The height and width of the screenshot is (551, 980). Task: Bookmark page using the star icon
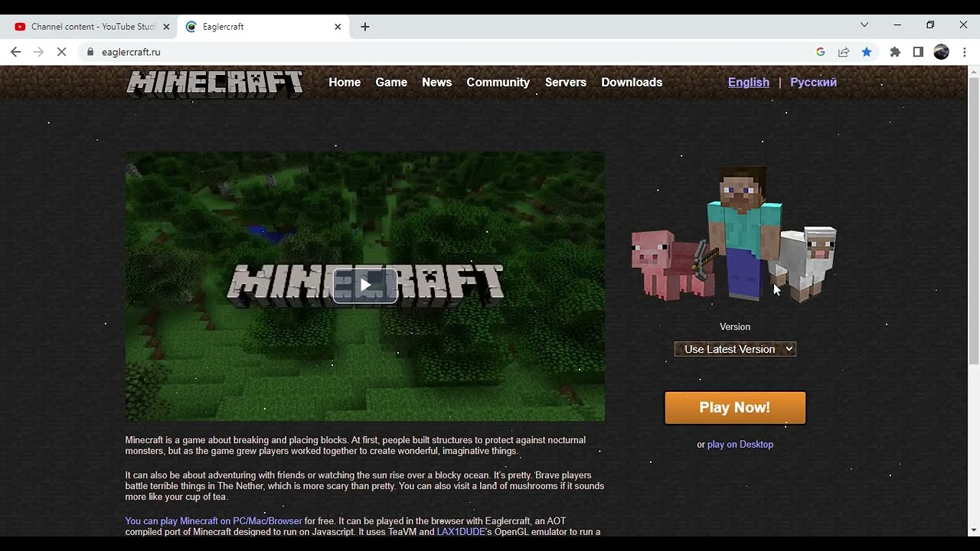click(x=867, y=52)
